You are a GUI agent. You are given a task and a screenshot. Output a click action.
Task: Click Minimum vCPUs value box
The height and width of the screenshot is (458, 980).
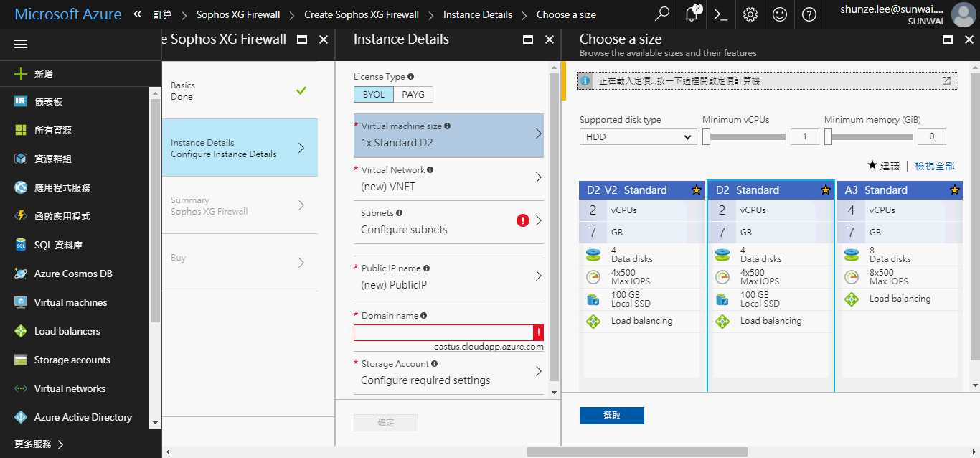pos(805,136)
